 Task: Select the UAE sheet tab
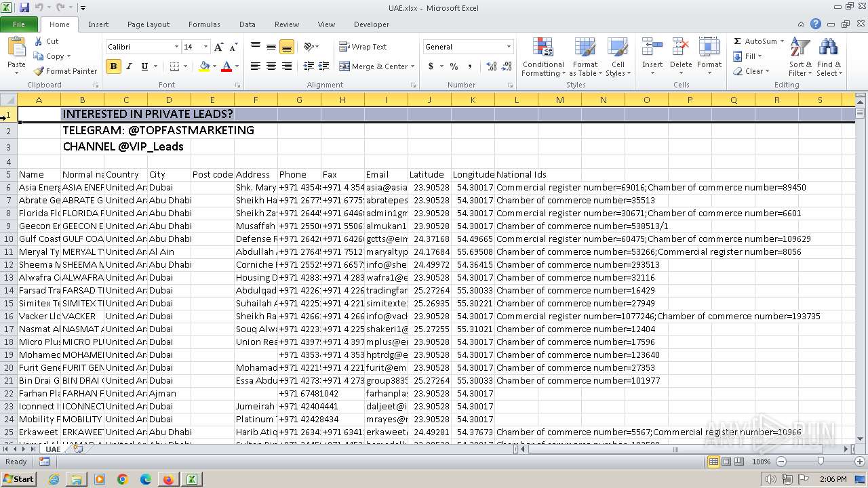(53, 449)
